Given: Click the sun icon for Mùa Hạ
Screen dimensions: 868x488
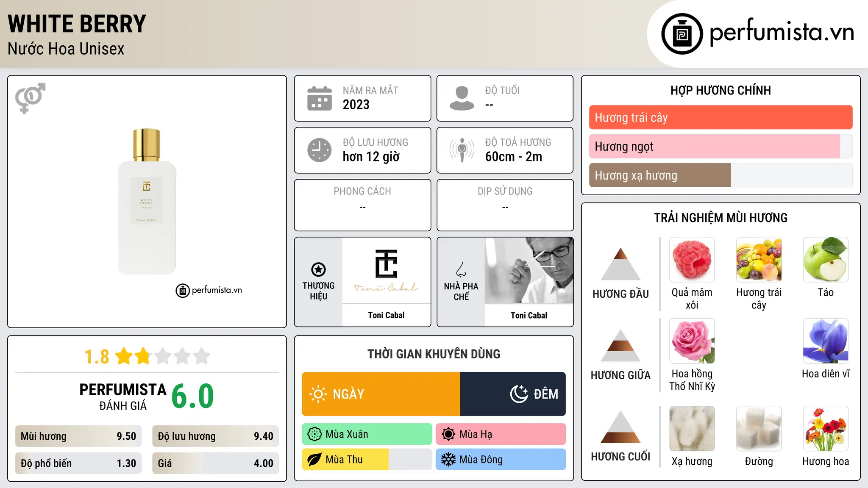Looking at the screenshot, I should (448, 434).
